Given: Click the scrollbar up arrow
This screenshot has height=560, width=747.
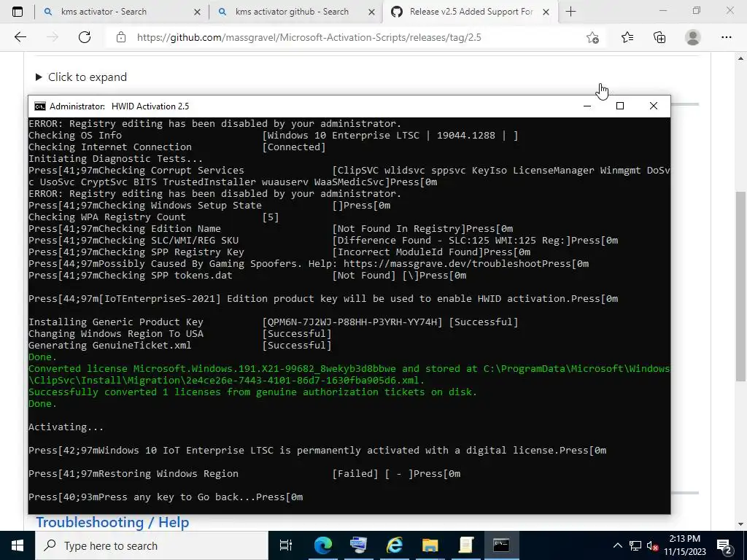Looking at the screenshot, I should (x=740, y=58).
